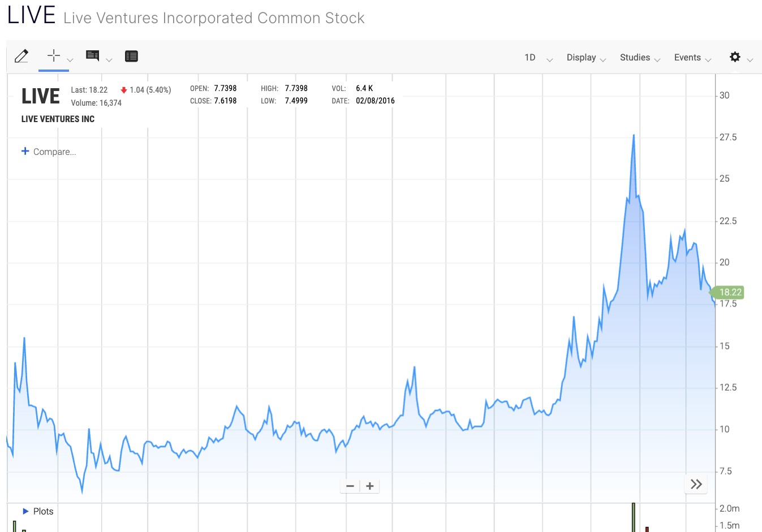Click the VOL value '6.4 K'
This screenshot has width=762, height=532.
364,88
